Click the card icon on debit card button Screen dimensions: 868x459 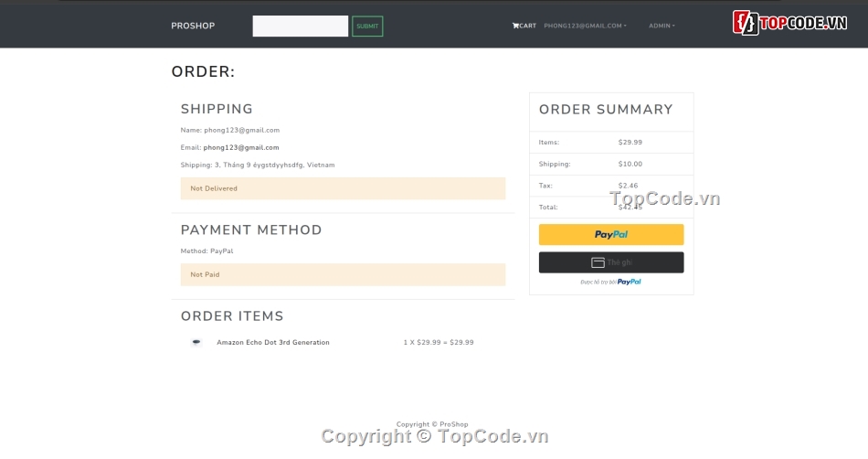click(598, 262)
